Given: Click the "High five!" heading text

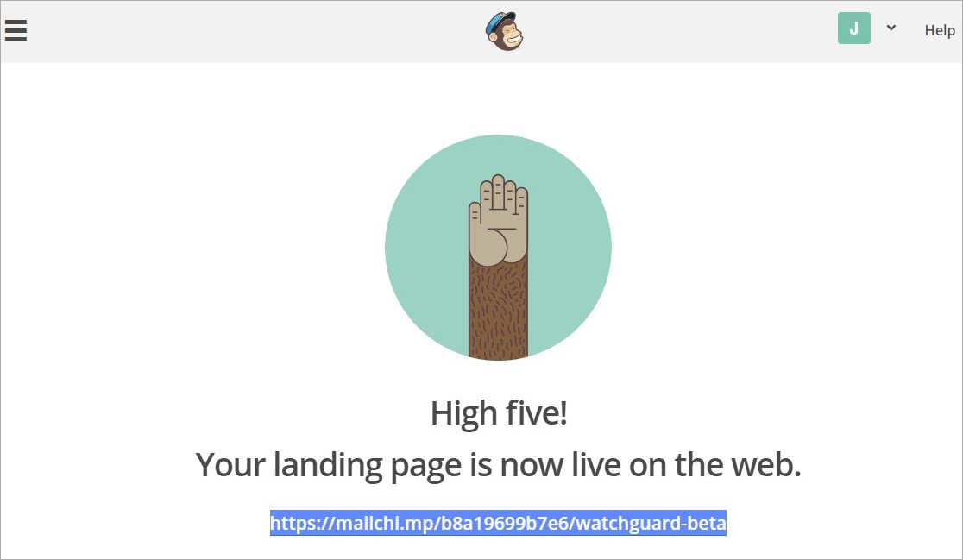Looking at the screenshot, I should [499, 413].
